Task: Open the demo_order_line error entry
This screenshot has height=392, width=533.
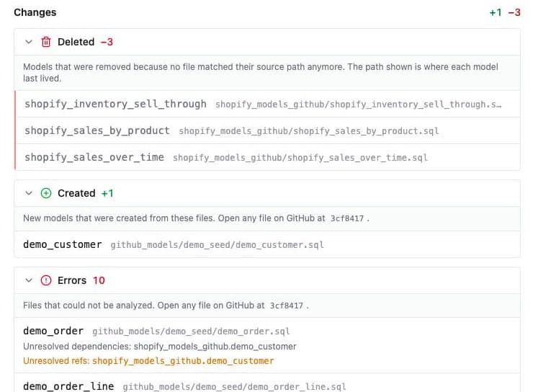Action: tap(68, 386)
